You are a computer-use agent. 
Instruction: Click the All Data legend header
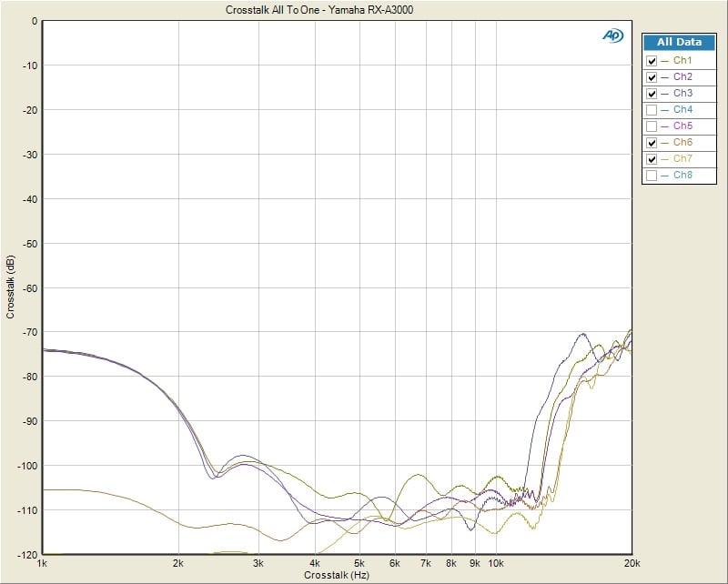679,42
